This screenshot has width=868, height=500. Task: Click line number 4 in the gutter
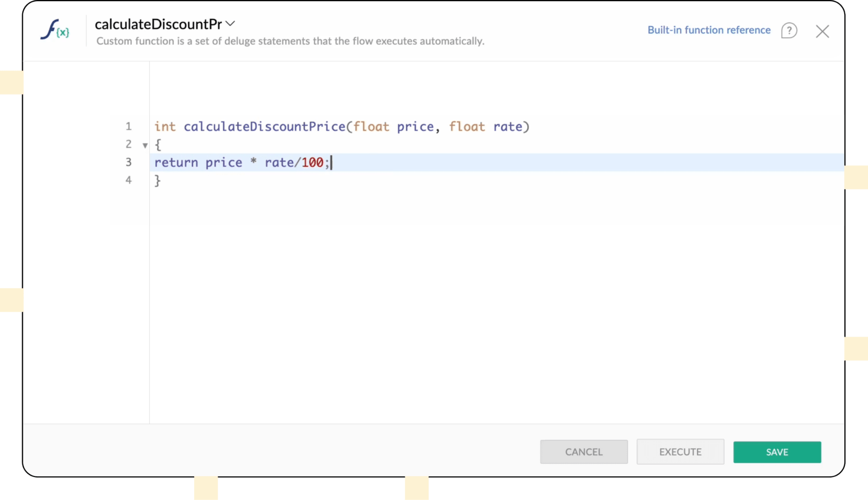coord(129,180)
